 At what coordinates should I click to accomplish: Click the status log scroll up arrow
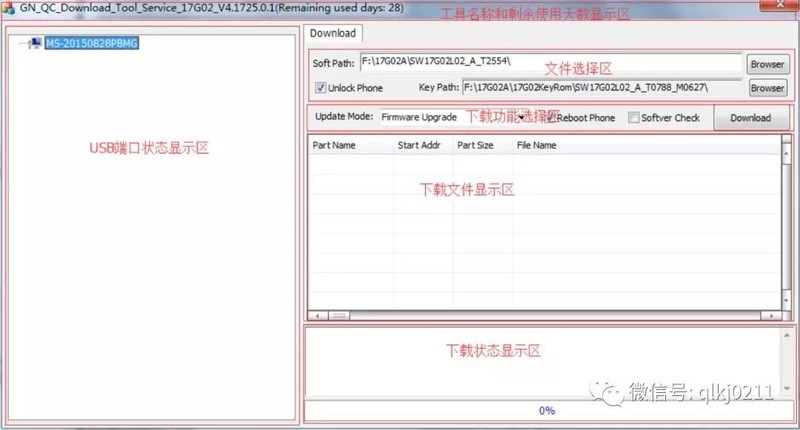pyautogui.click(x=786, y=335)
